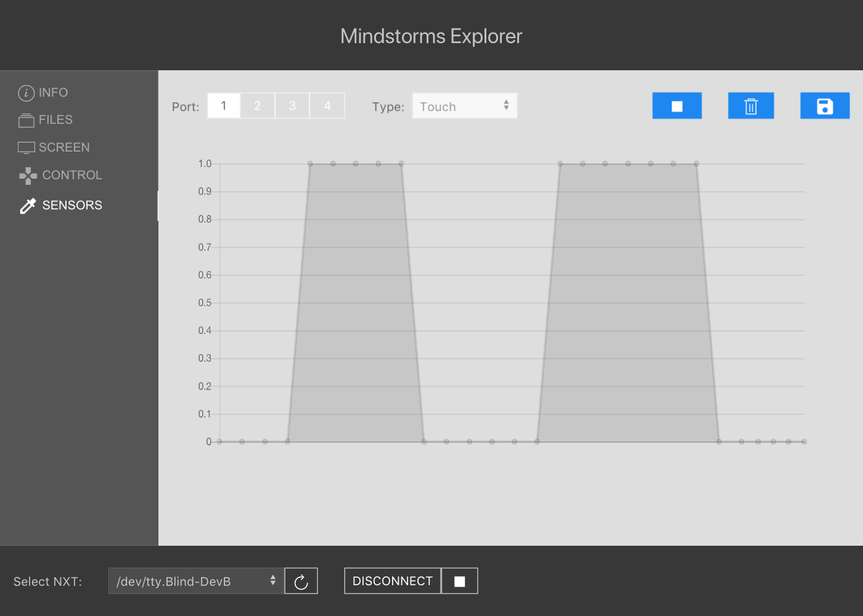Click the Port: label

pyautogui.click(x=186, y=107)
